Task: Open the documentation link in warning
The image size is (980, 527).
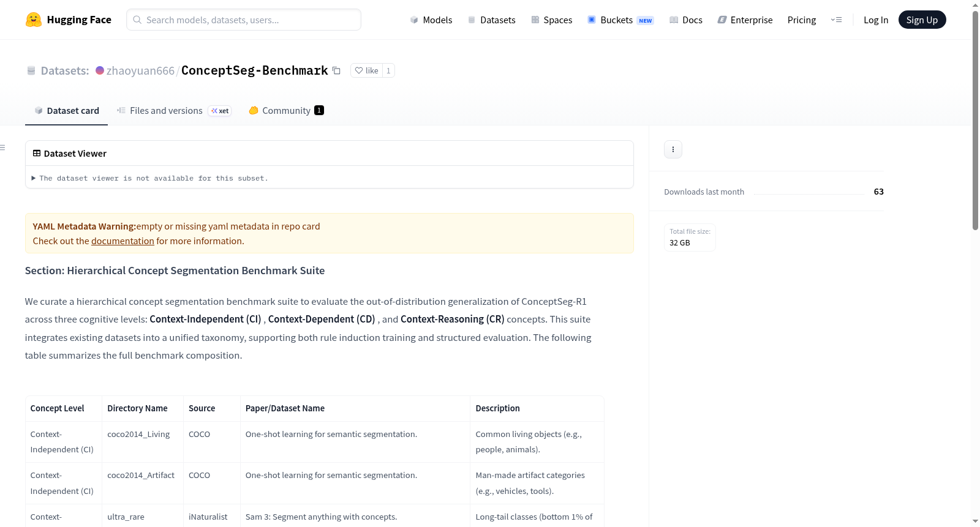Action: [x=123, y=241]
